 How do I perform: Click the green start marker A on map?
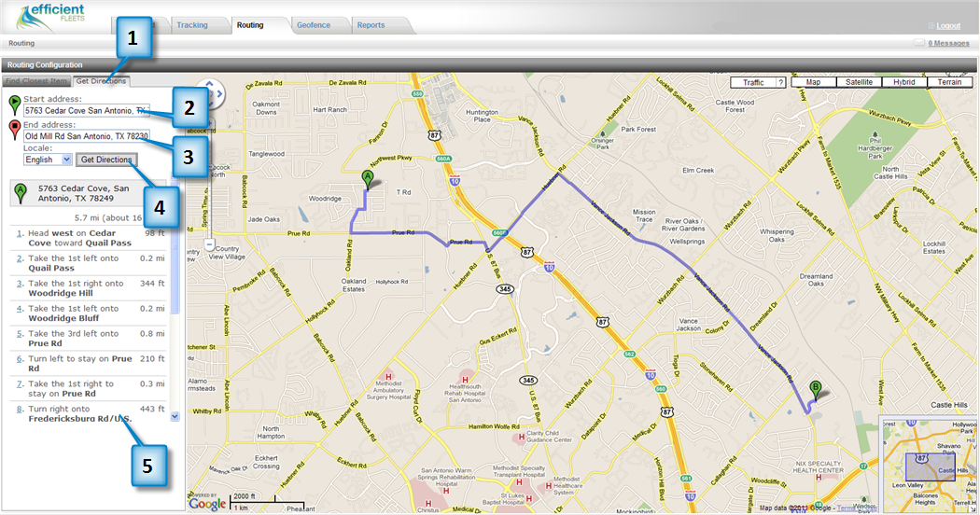point(368,180)
